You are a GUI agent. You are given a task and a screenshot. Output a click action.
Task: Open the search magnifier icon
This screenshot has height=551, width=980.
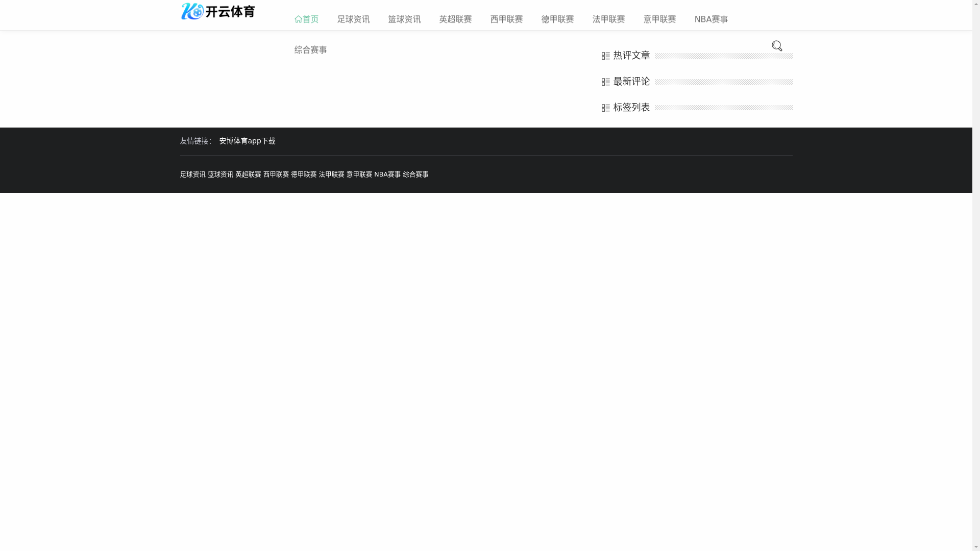click(777, 46)
